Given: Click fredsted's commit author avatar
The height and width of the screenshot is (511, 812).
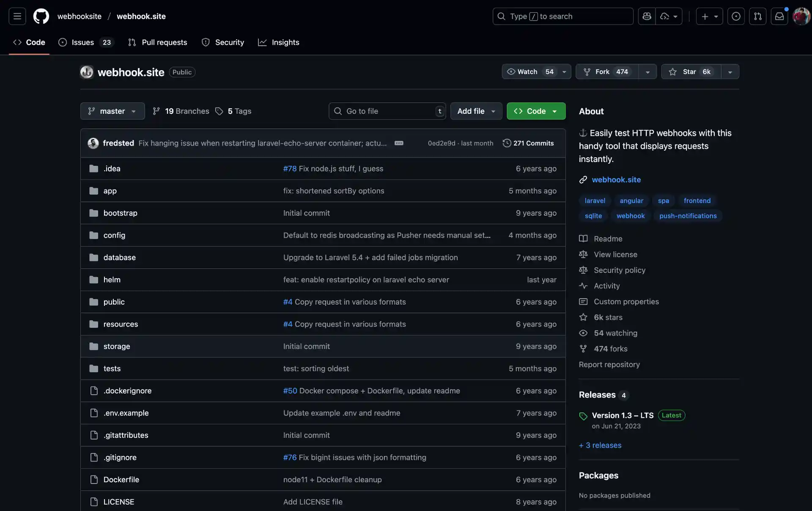Looking at the screenshot, I should pos(93,143).
